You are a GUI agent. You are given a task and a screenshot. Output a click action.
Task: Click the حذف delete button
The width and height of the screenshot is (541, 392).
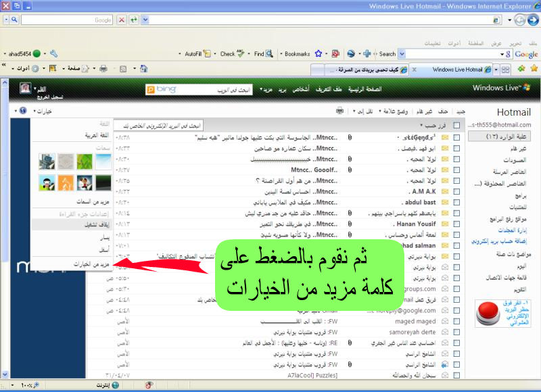443,112
